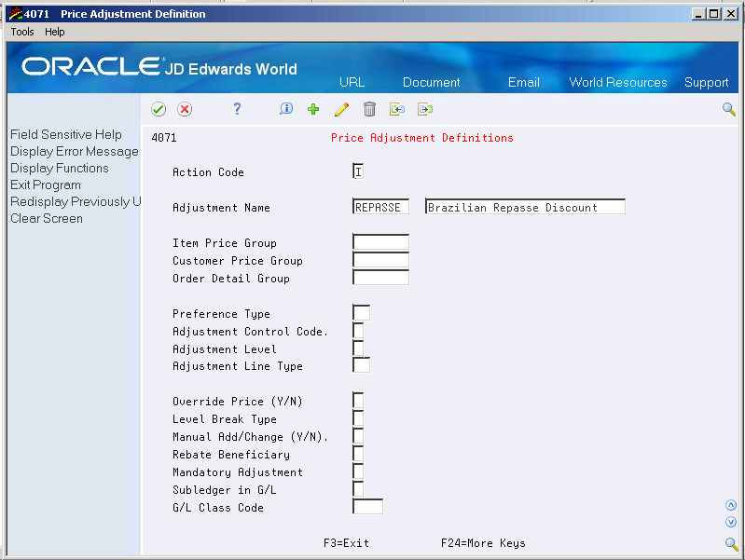Click the green plus Add icon
This screenshot has height=560, width=745.
tap(313, 109)
